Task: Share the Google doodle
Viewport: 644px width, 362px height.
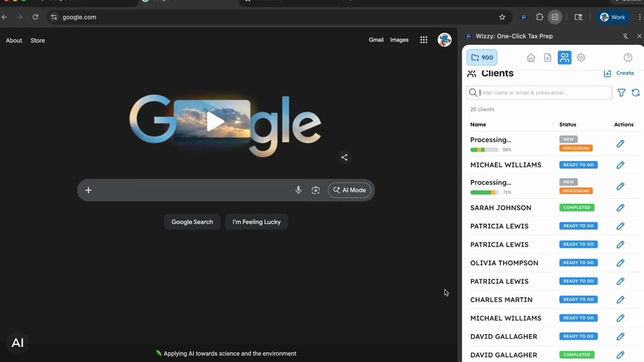Action: 344,157
